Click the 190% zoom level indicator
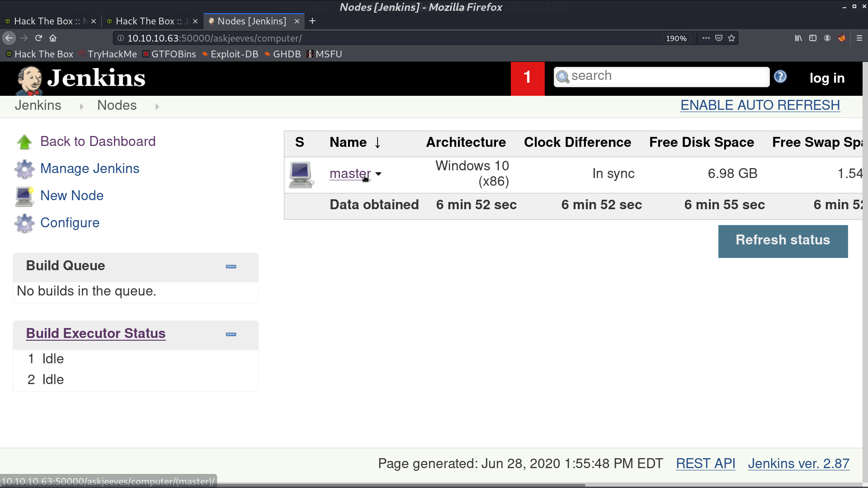Screen dimensions: 868x488 tap(676, 38)
